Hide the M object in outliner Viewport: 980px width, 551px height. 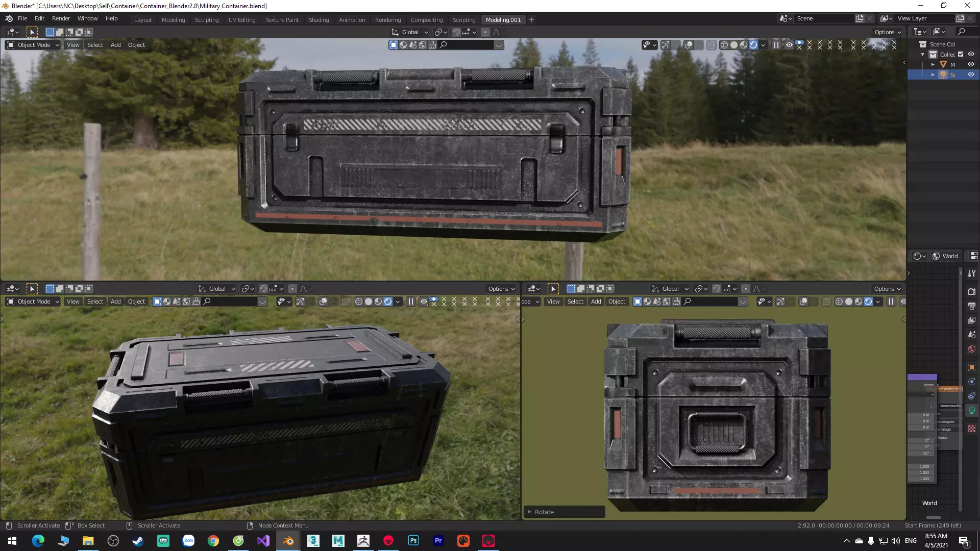click(x=971, y=64)
